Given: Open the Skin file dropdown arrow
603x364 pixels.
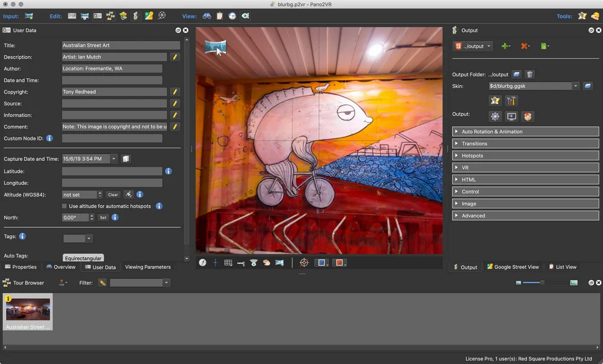Looking at the screenshot, I should 575,86.
